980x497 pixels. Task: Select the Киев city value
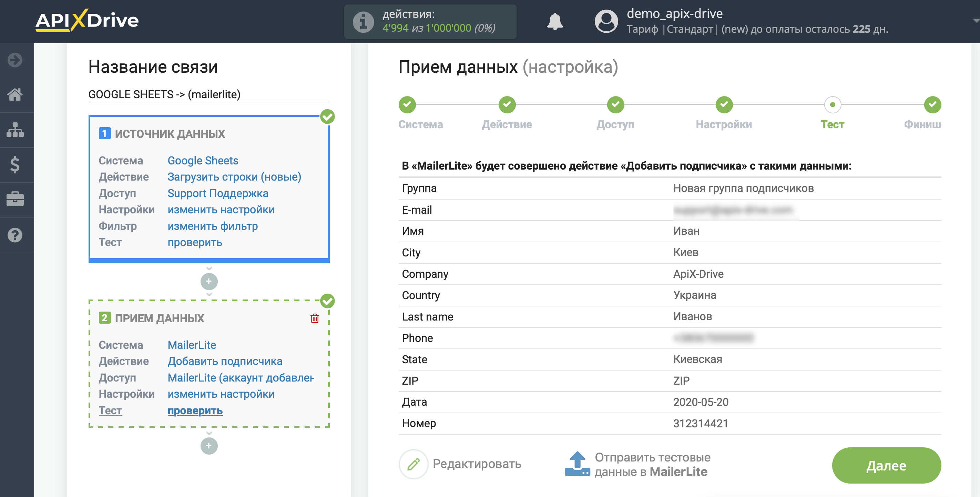(x=685, y=252)
